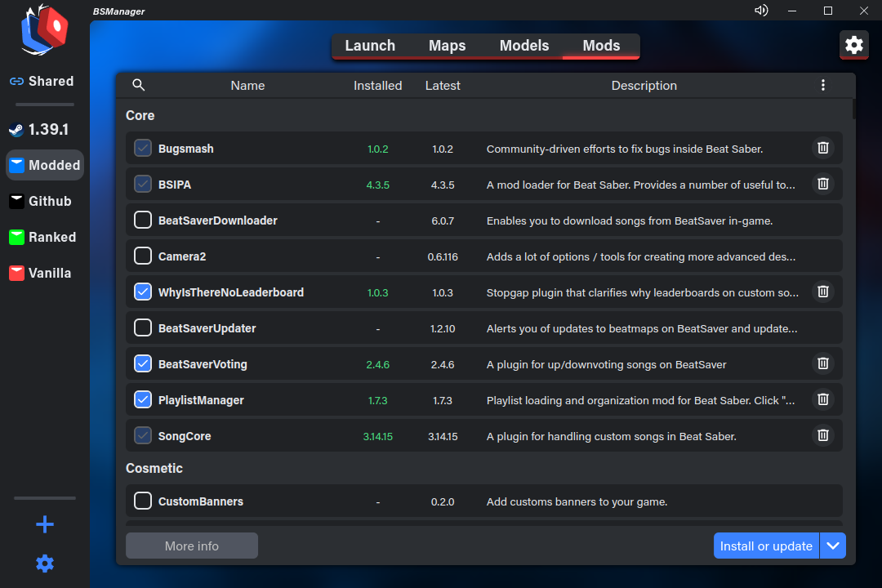This screenshot has height=588, width=882.
Task: Open the Install or update dropdown arrow
Action: tap(832, 546)
